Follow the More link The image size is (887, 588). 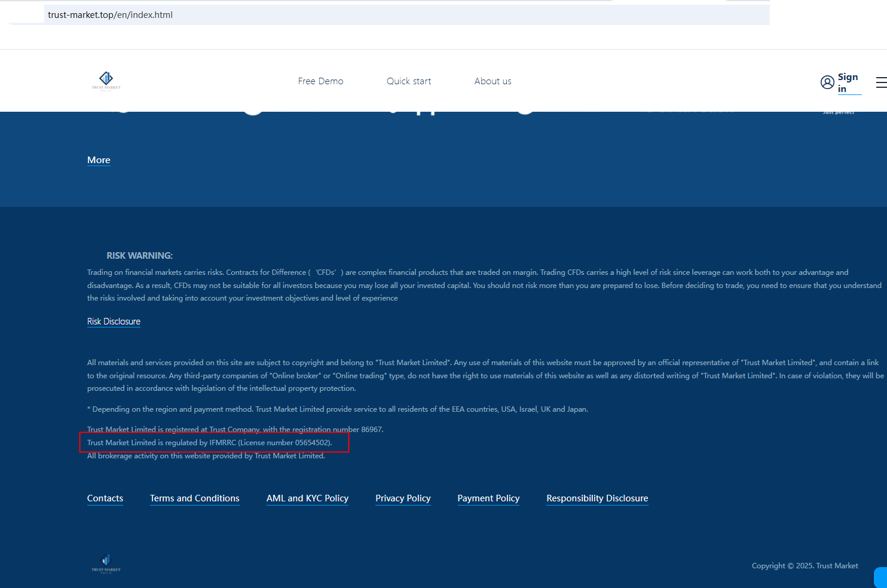point(99,160)
